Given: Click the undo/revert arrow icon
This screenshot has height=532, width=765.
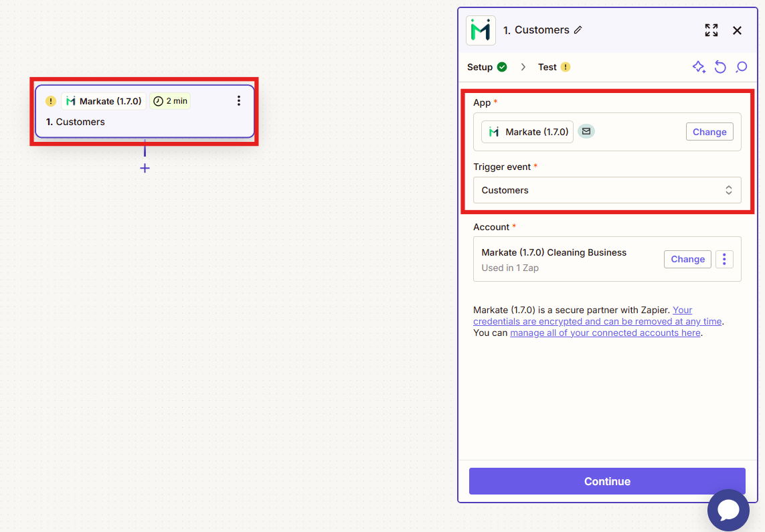Looking at the screenshot, I should 720,67.
